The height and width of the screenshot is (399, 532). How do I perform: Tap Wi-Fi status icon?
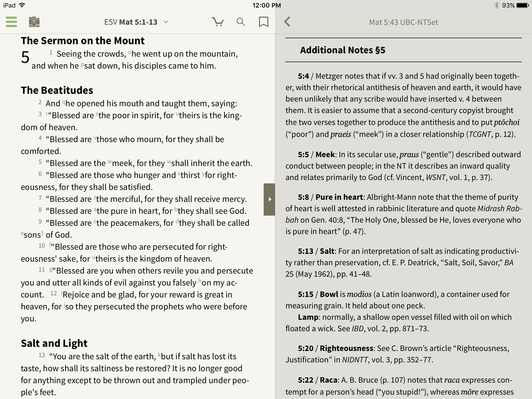22,5
